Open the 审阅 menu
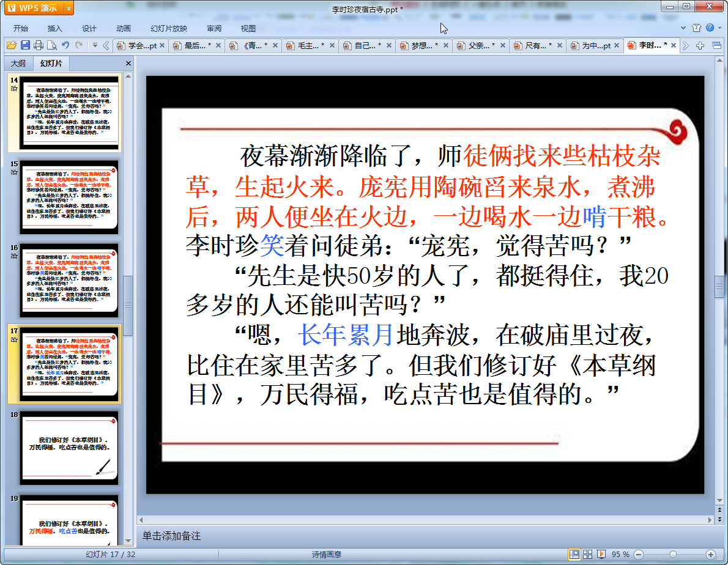Screen dimensions: 728x565 click(x=214, y=28)
